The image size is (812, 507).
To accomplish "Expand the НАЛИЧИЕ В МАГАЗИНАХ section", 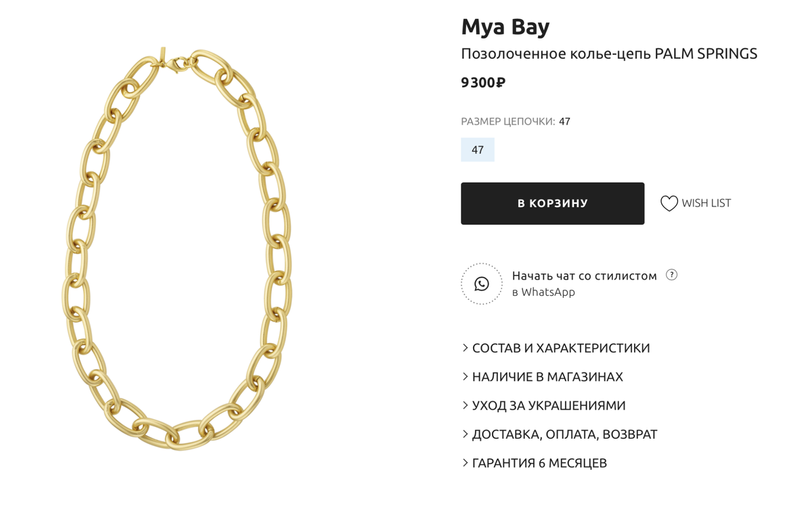I will coord(547,377).
